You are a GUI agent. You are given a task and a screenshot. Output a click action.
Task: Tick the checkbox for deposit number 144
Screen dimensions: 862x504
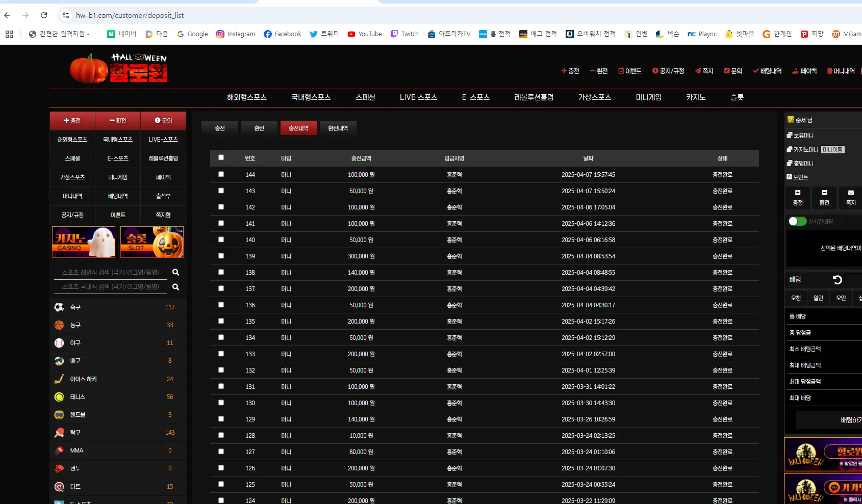[221, 174]
